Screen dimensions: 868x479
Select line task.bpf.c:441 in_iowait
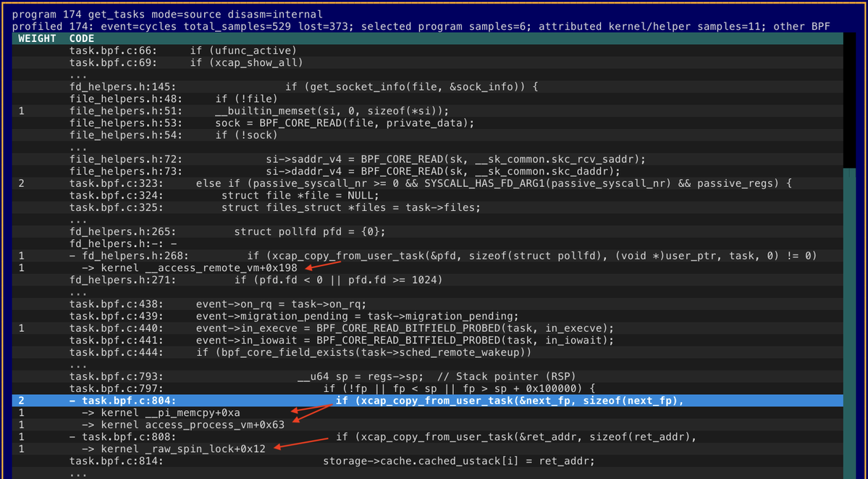tap(427, 341)
